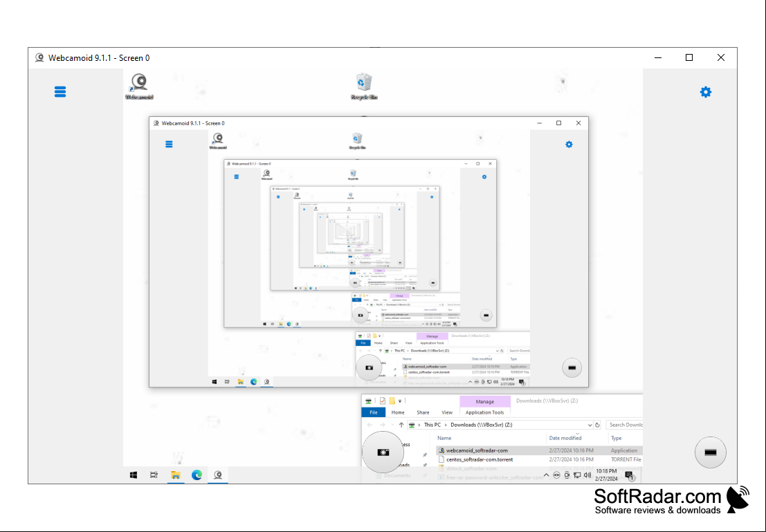Open Task View in the outermost previewed taskbar
Image resolution: width=766 pixels, height=532 pixels.
coord(154,475)
